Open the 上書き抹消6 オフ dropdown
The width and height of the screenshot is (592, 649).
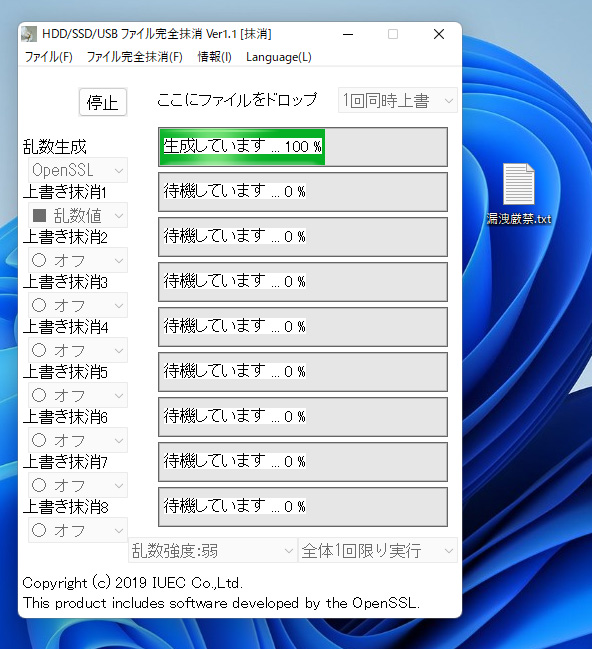click(78, 440)
